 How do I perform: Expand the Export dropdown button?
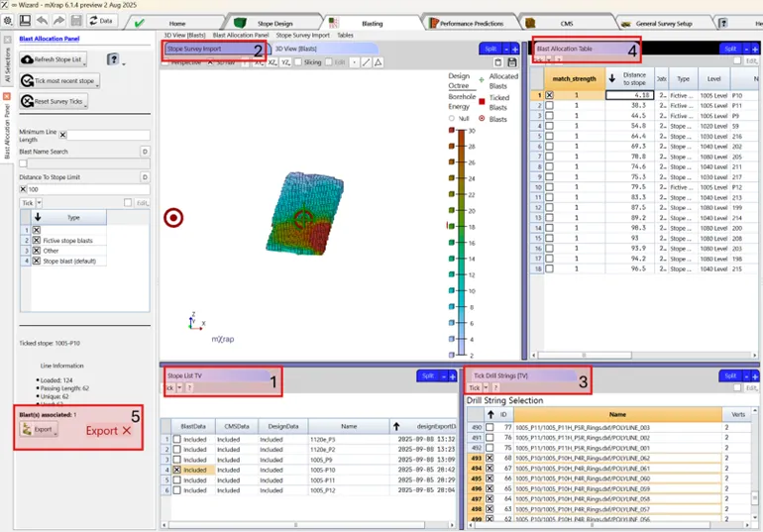56,431
